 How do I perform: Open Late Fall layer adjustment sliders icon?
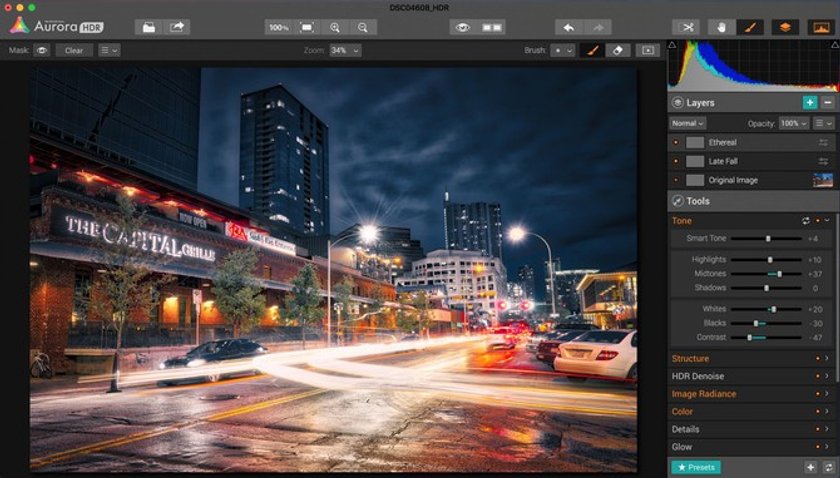tap(823, 161)
